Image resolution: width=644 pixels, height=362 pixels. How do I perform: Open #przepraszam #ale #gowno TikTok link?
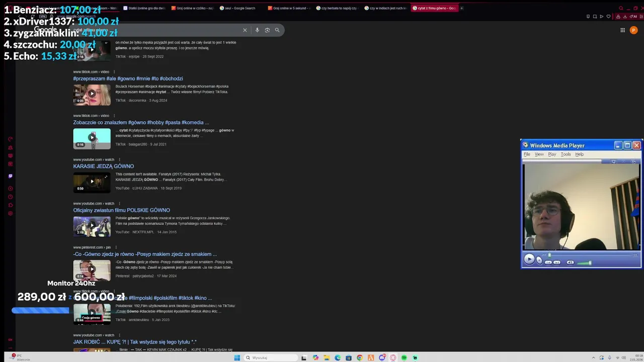coord(128,78)
